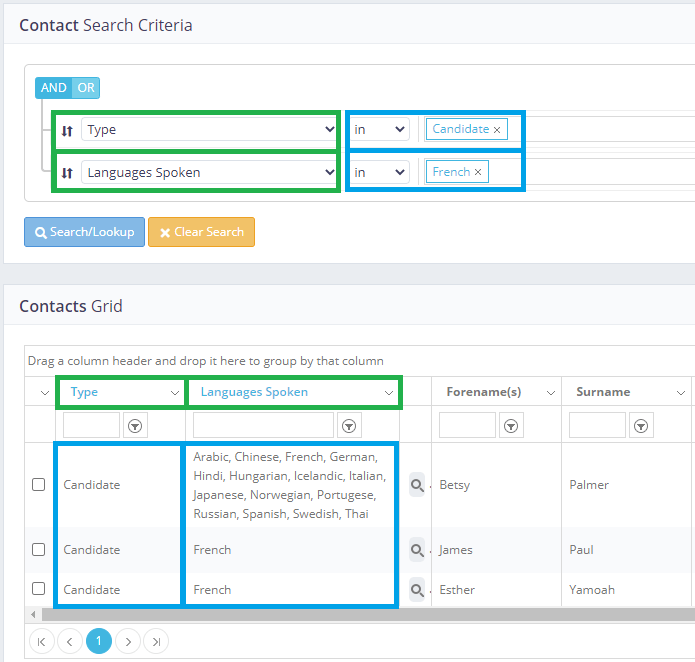Open lookup magnifier for Betsy Palmer

pos(417,485)
